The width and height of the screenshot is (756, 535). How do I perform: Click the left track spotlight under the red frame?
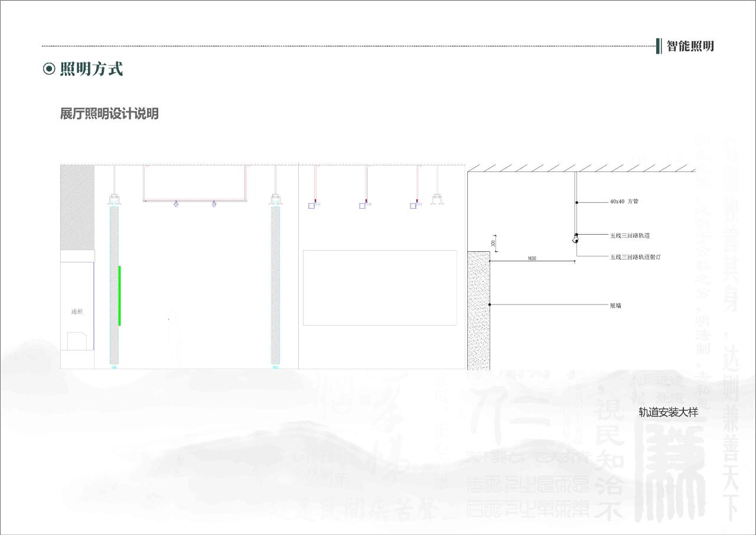coord(176,205)
